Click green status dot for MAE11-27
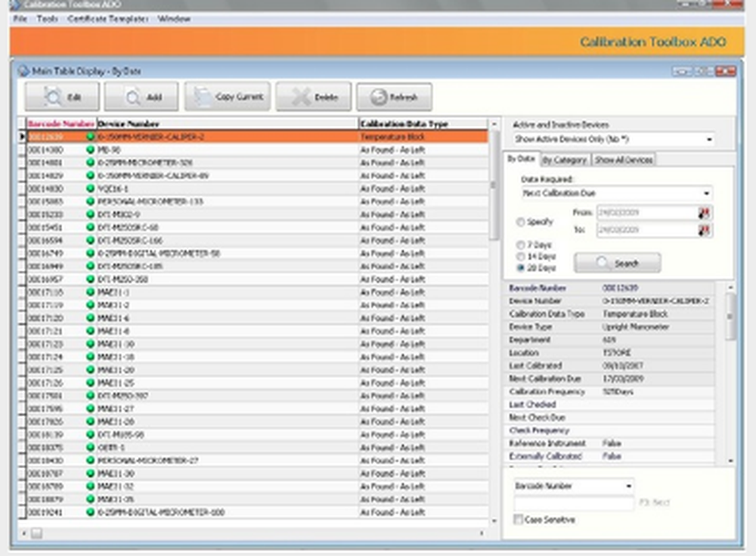The image size is (756, 556). click(x=90, y=408)
